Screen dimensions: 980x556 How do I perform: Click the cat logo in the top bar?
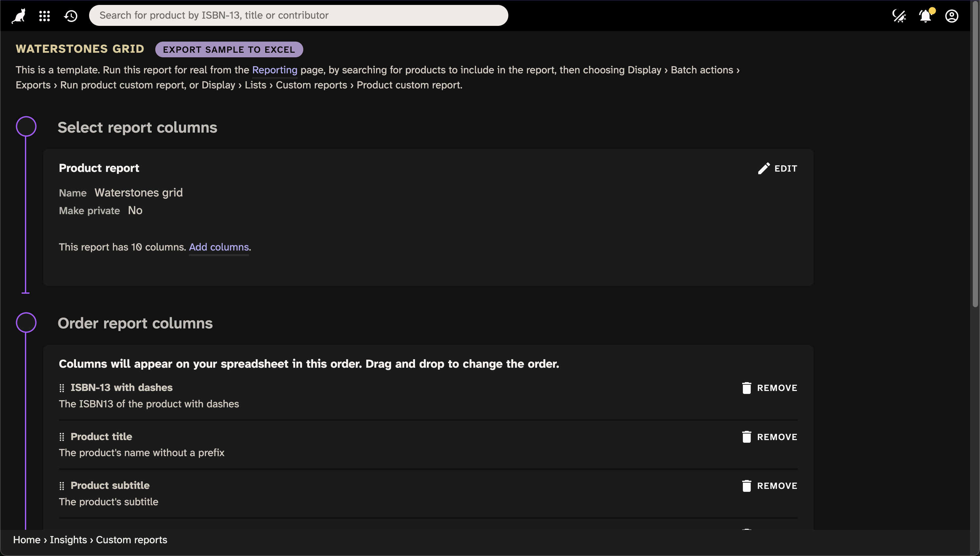pyautogui.click(x=18, y=16)
